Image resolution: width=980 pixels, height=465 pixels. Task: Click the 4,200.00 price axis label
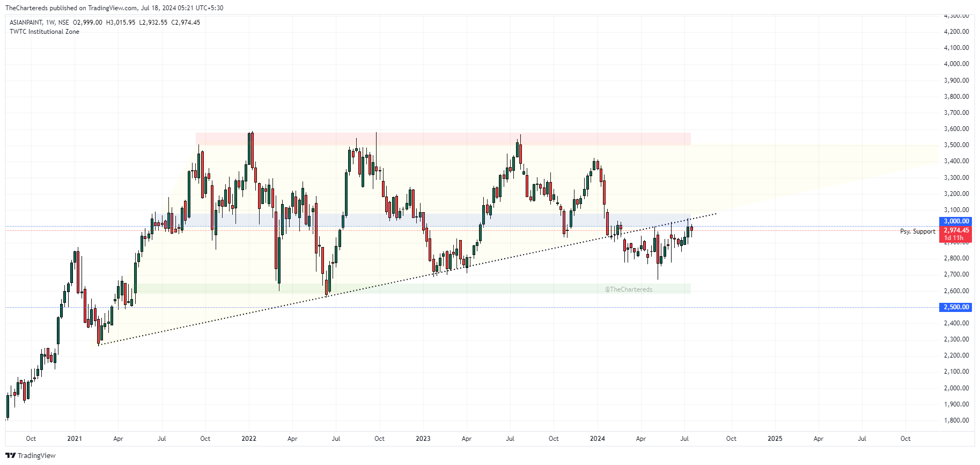pyautogui.click(x=956, y=32)
